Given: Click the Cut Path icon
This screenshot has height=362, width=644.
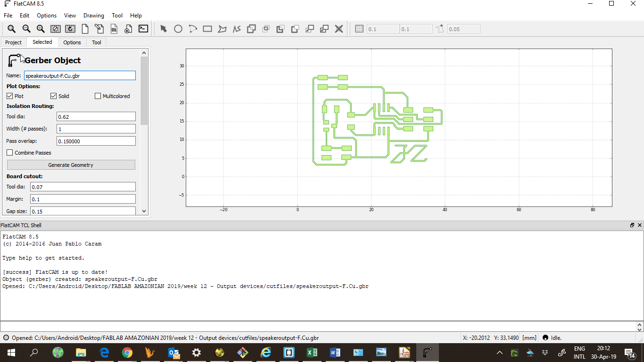Looking at the screenshot, I should coord(295,29).
